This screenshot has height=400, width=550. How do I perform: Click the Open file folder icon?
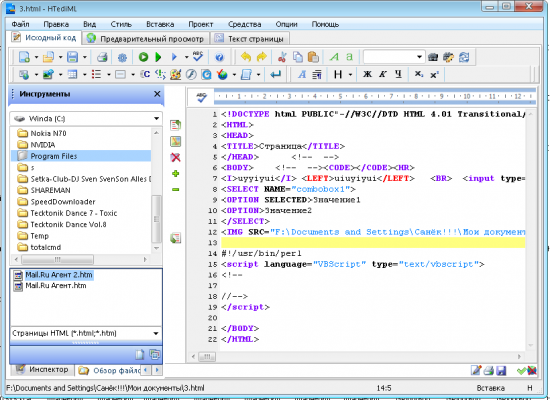[48, 57]
